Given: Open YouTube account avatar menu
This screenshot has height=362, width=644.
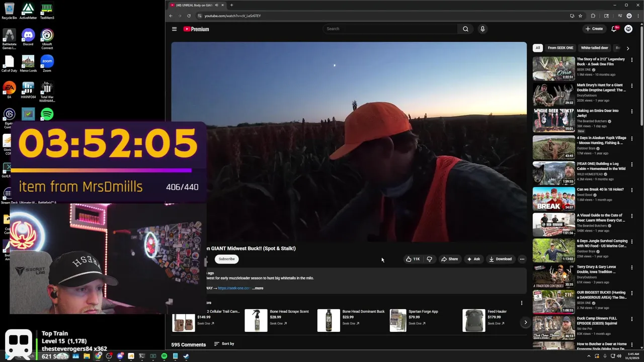Looking at the screenshot, I should [628, 29].
